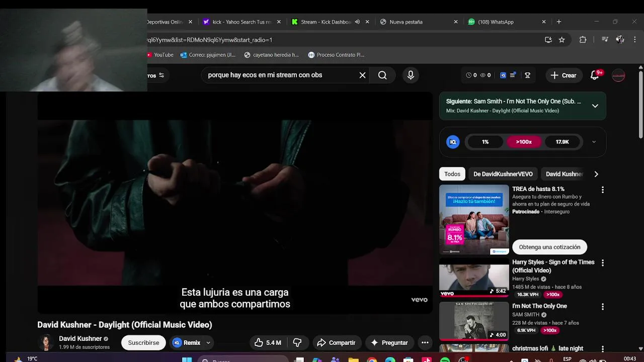Open the YouTube bookmark
This screenshot has width=644, height=362.
(160, 55)
